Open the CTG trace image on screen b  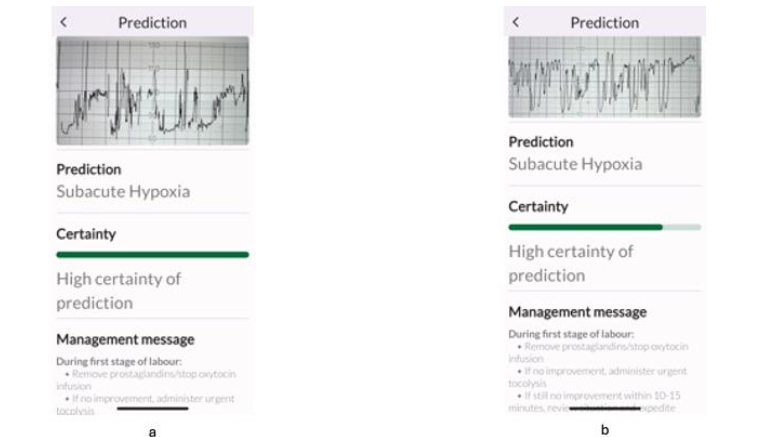coord(604,77)
